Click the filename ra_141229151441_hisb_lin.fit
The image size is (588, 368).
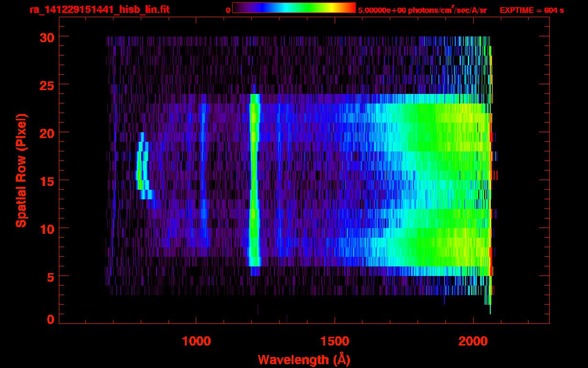coord(99,10)
